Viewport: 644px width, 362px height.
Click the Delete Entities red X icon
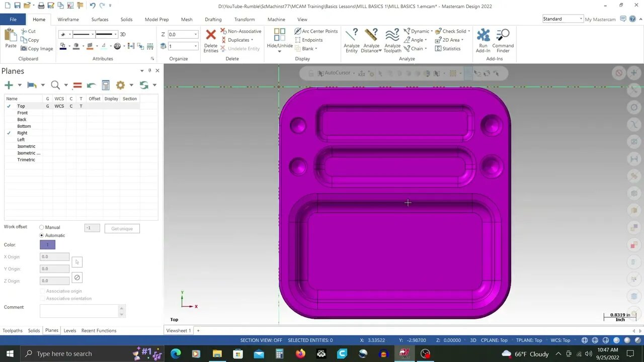[x=211, y=35]
